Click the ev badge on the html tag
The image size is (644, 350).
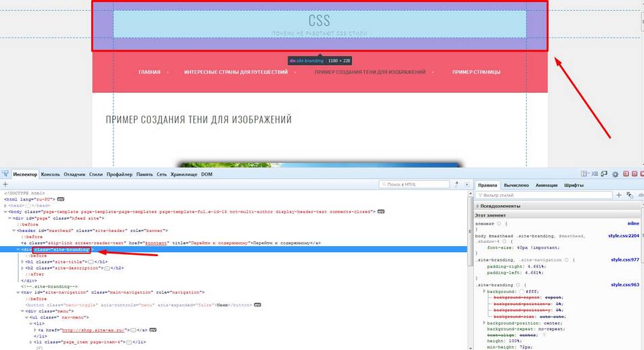pyautogui.click(x=61, y=199)
